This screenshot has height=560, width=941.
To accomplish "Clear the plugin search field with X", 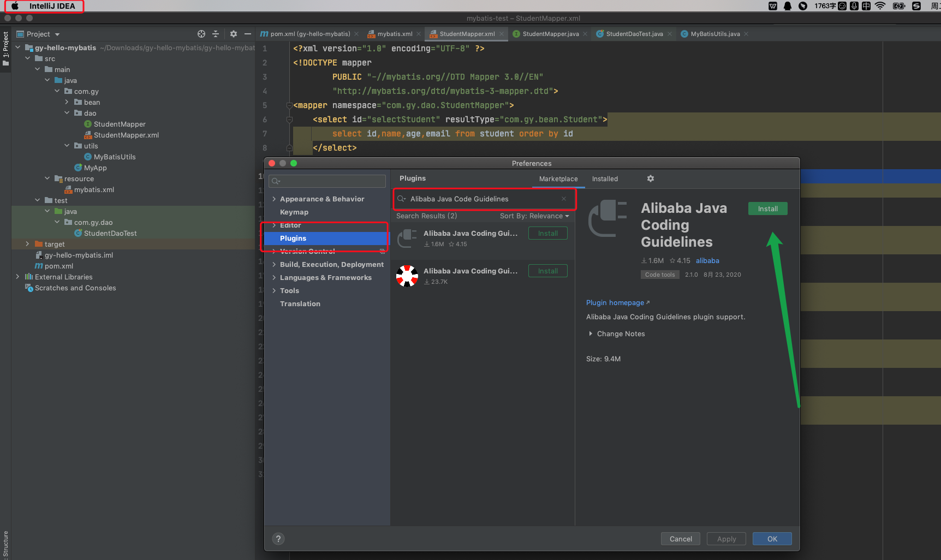I will point(563,199).
